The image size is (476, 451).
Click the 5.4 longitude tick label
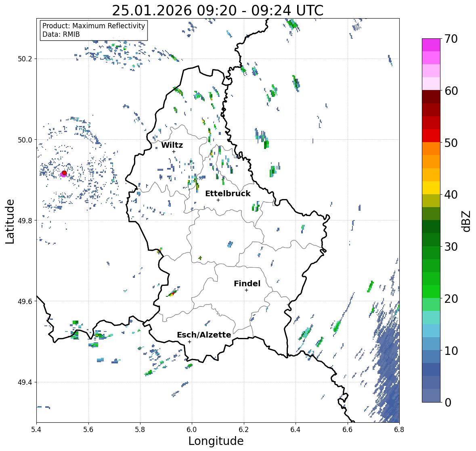pyautogui.click(x=36, y=430)
